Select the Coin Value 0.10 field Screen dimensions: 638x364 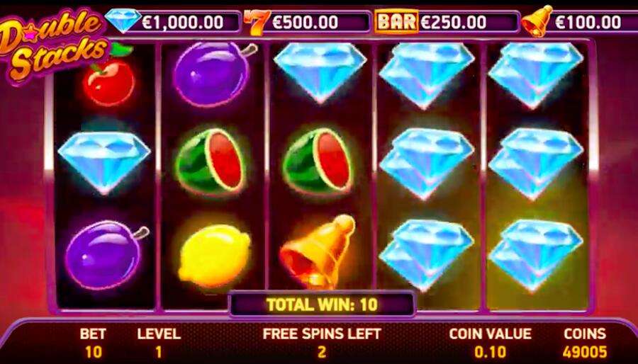click(490, 343)
